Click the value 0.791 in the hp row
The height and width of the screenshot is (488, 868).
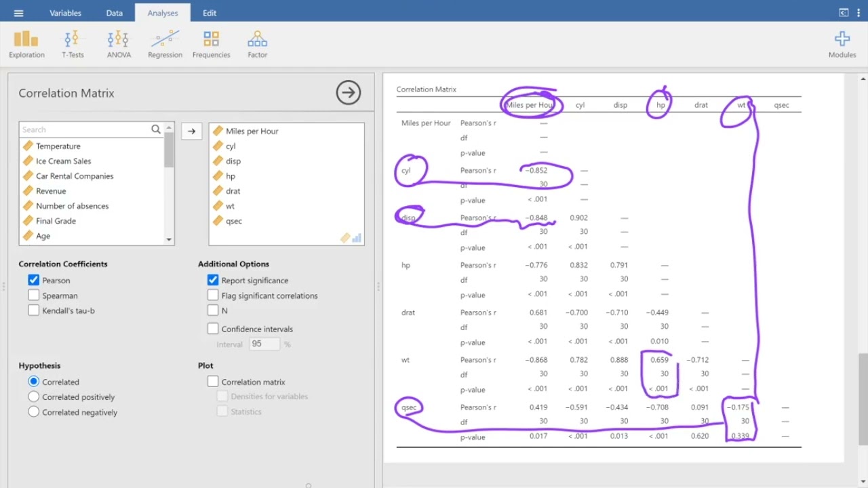pos(619,265)
